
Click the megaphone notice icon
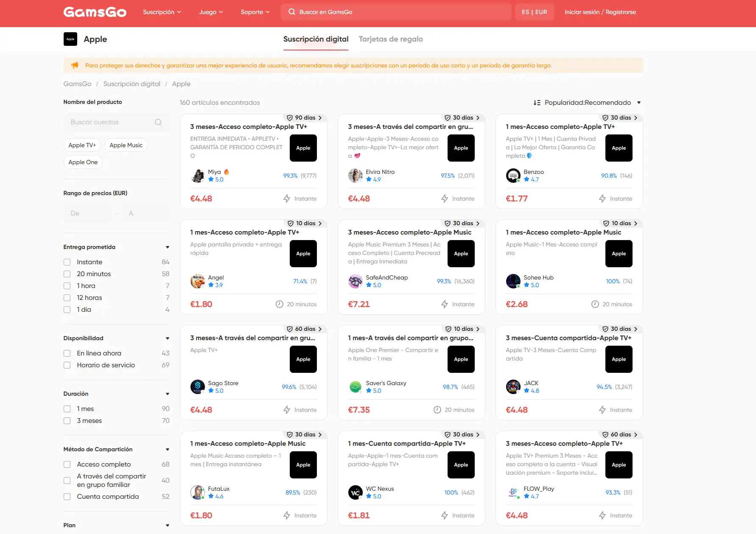point(75,65)
